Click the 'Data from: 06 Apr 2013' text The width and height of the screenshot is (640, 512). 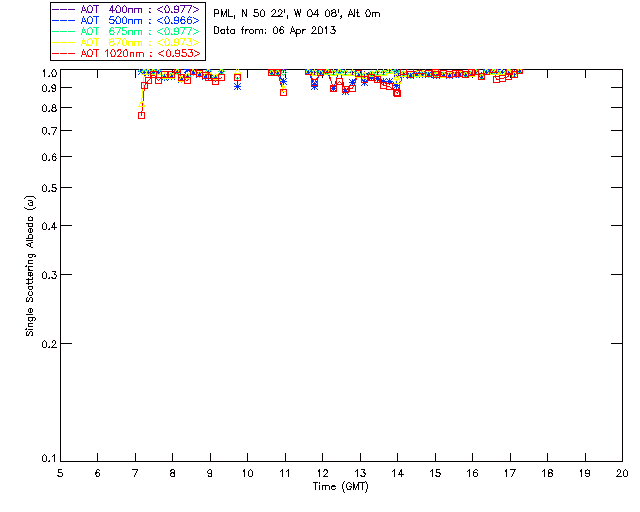pos(275,31)
